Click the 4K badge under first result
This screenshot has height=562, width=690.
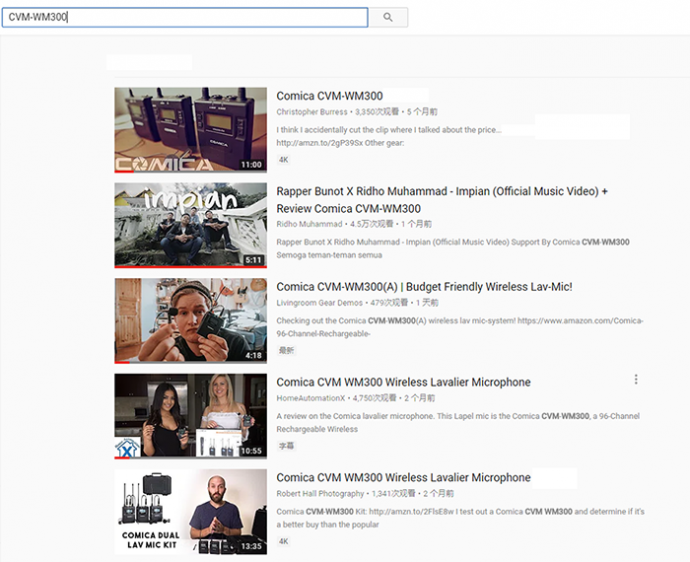283,159
